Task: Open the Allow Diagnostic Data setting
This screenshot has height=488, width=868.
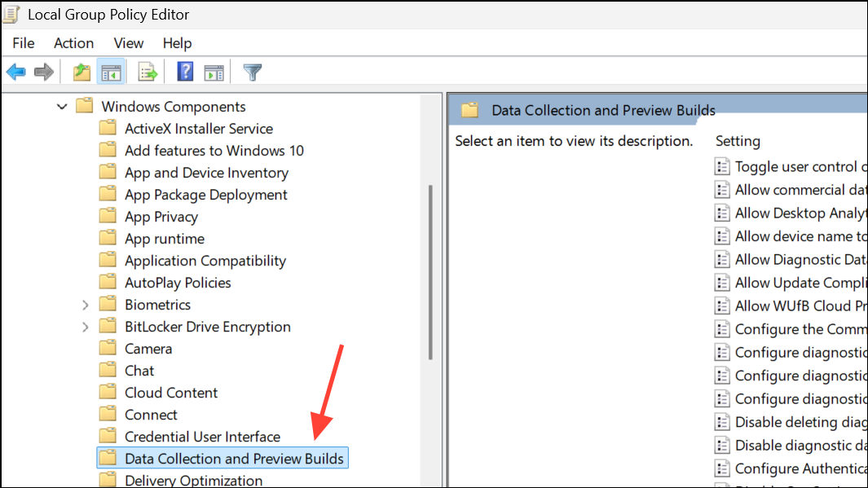Action: [x=795, y=259]
